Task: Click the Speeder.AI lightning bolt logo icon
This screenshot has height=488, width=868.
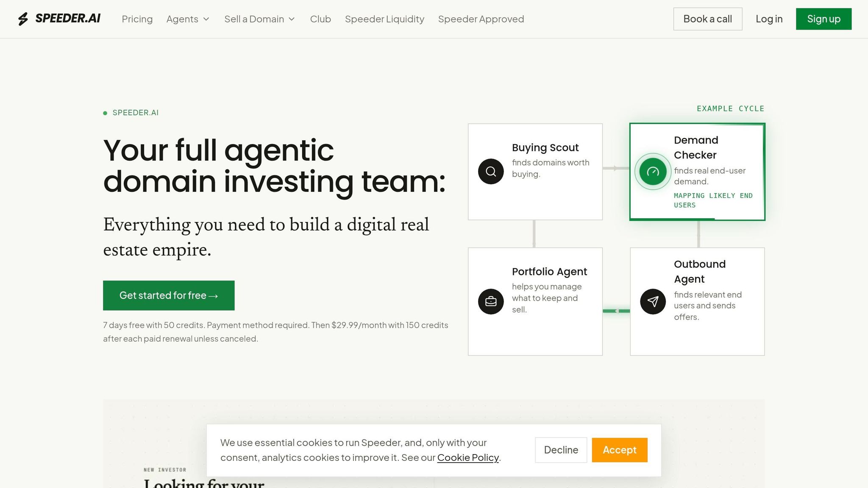Action: pos(23,19)
